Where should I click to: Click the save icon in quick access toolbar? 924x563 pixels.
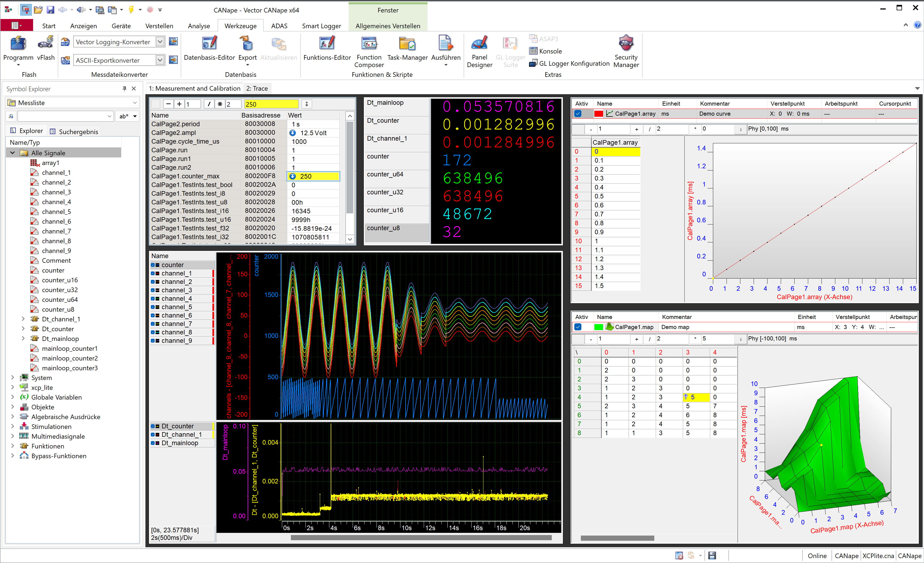click(x=50, y=10)
